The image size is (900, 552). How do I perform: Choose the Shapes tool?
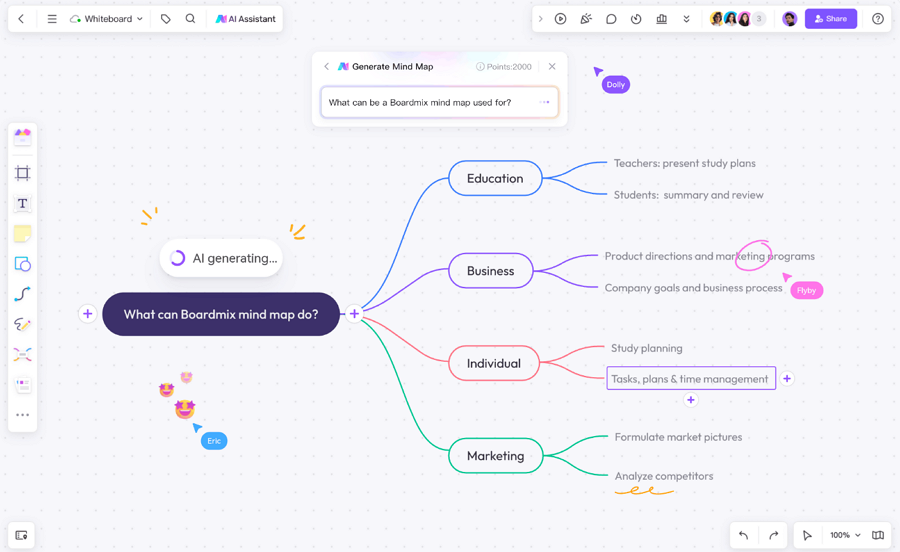[22, 264]
